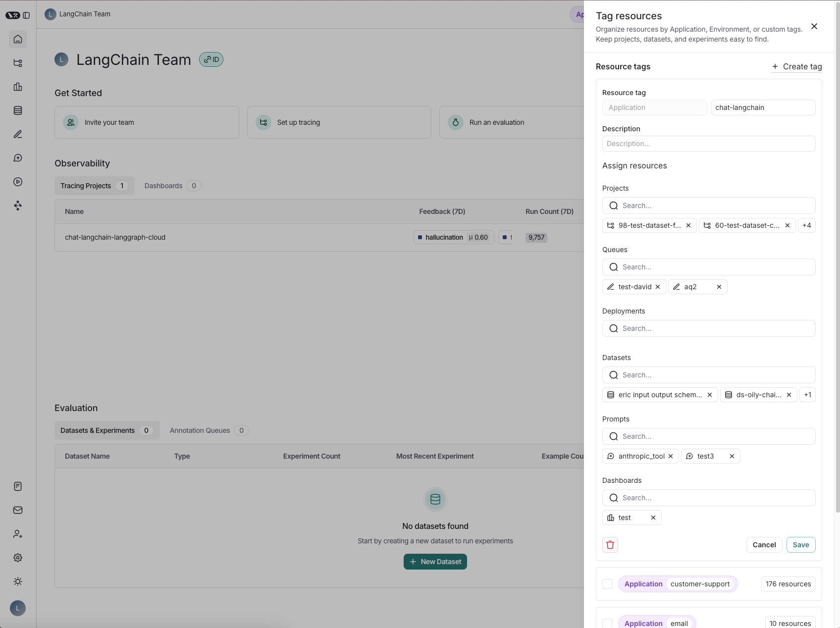This screenshot has height=628, width=840.
Task: Open the Annotation Queues pencil sidebar icon
Action: pyautogui.click(x=18, y=134)
